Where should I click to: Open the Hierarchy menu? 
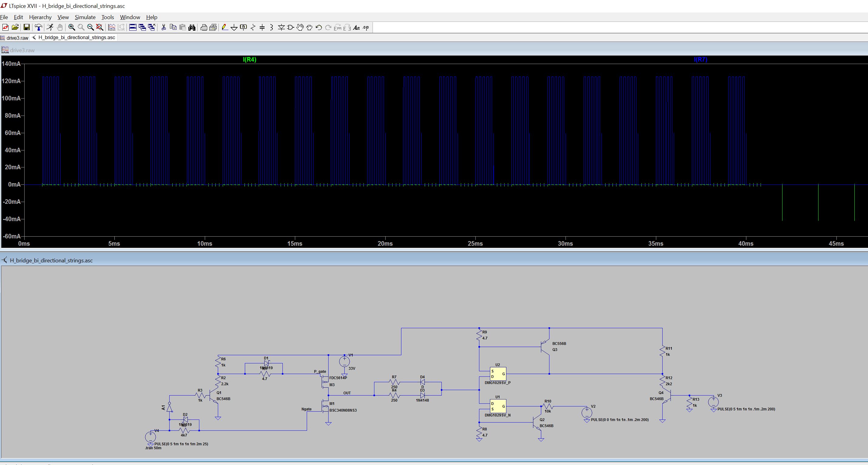point(40,17)
